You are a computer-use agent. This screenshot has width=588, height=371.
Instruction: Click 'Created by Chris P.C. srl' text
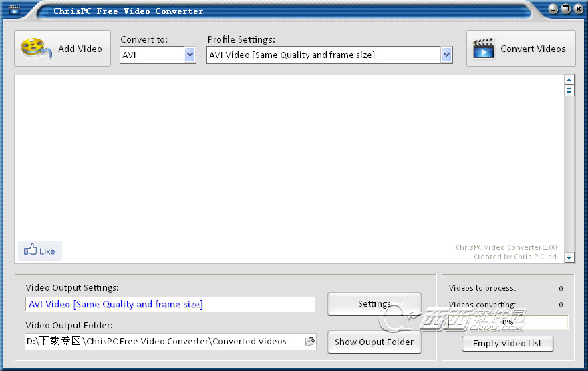pos(515,257)
